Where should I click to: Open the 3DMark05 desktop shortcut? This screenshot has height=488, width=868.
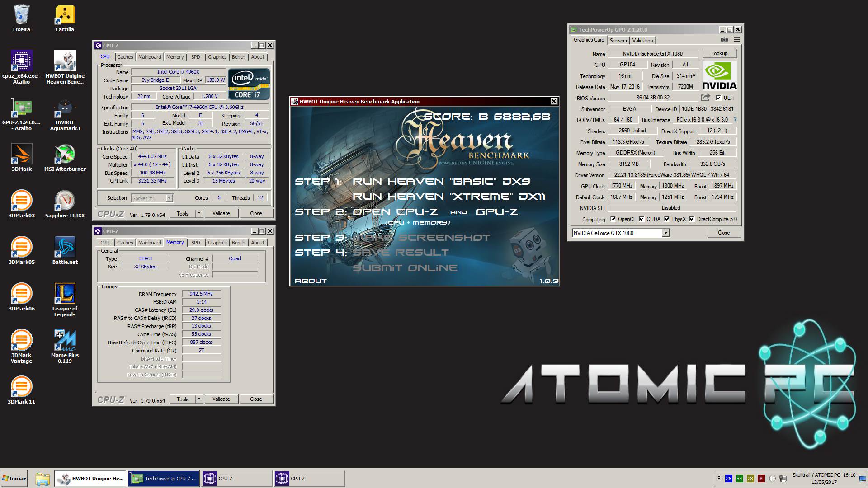(21, 250)
